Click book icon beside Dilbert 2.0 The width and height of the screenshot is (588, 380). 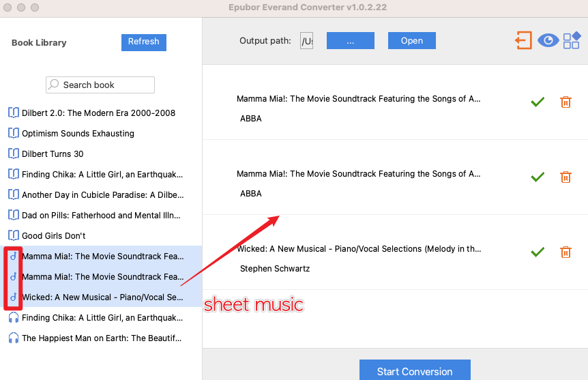14,113
